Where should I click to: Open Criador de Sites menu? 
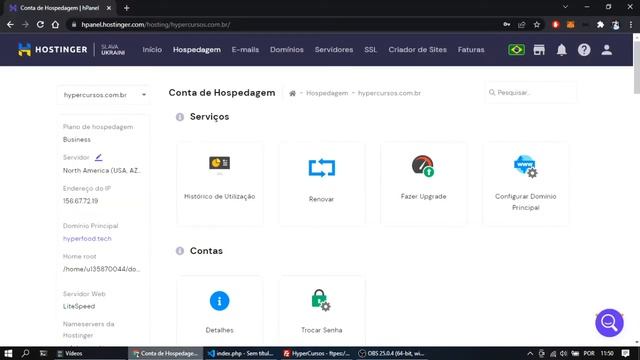coord(418,49)
